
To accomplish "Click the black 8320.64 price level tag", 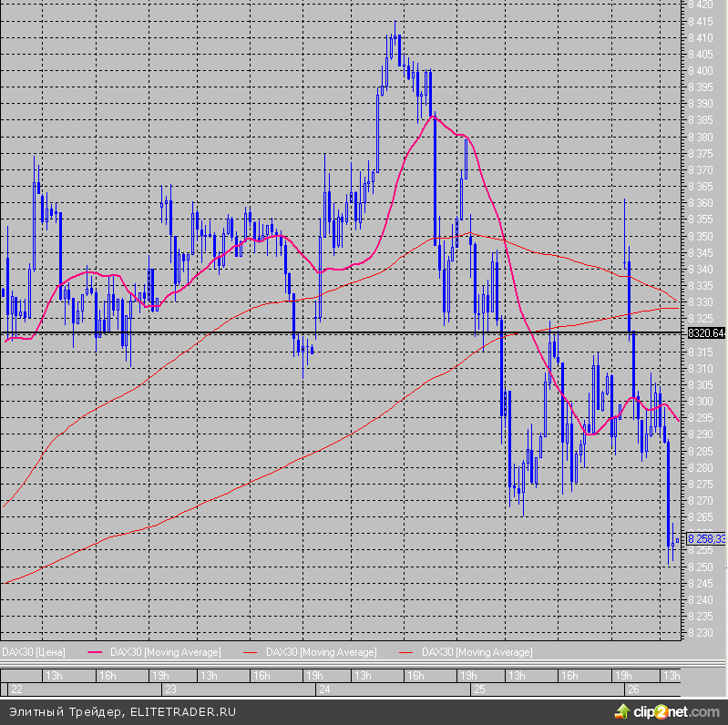I will pos(706,333).
